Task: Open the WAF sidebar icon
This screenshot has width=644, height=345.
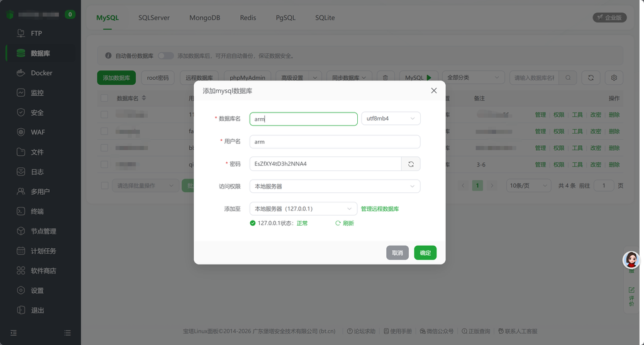Action: tap(21, 132)
